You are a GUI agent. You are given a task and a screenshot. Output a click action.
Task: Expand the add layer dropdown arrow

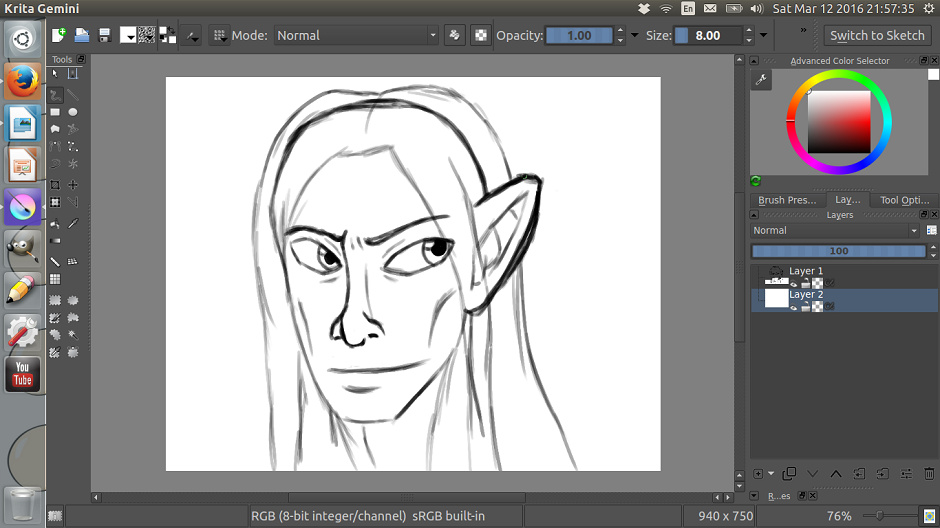point(771,473)
